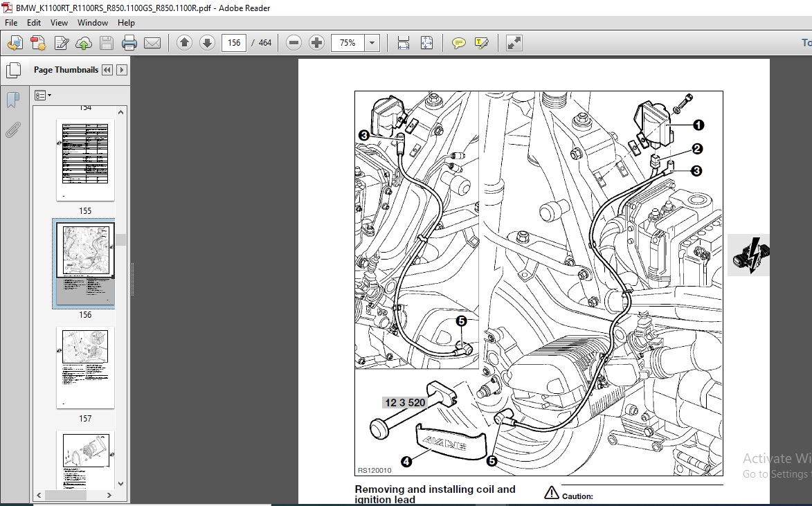Go to previous page with up arrow

pyautogui.click(x=184, y=43)
